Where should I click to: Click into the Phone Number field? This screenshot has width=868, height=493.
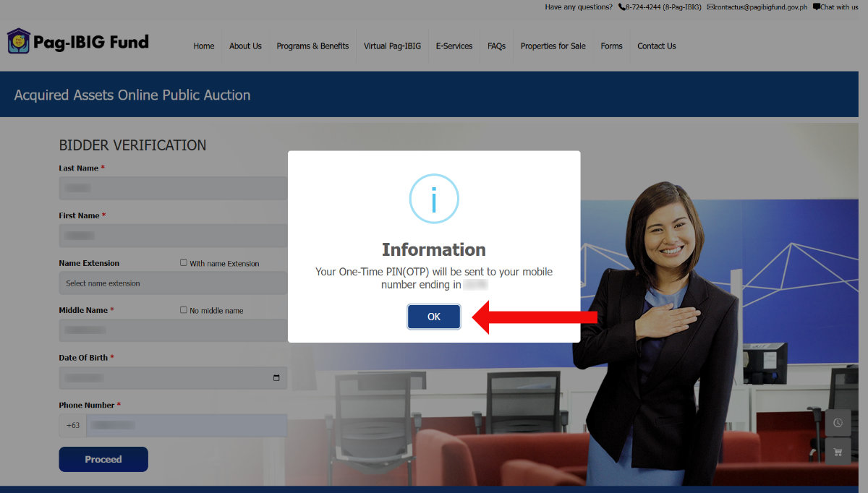pyautogui.click(x=187, y=426)
